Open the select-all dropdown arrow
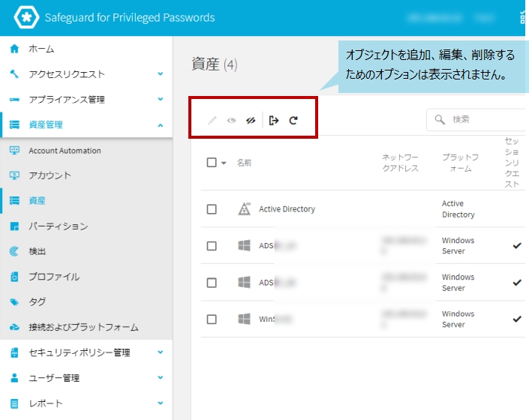This screenshot has height=420, width=529. coord(224,163)
